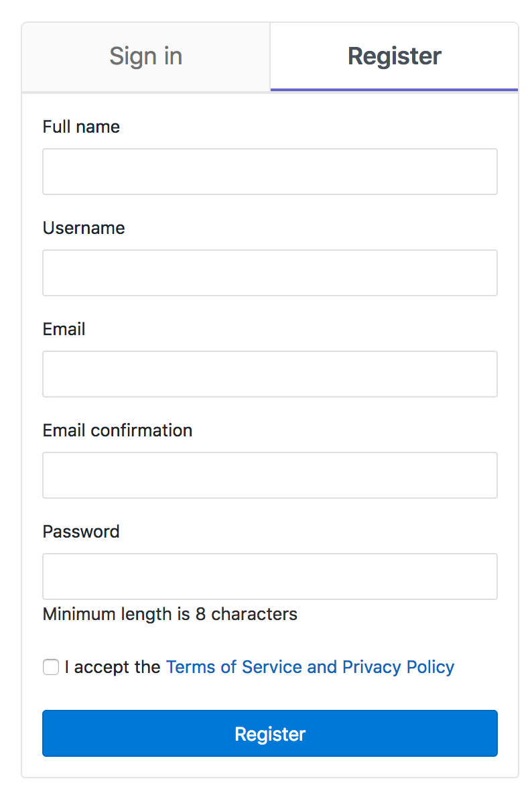Click the Email input field
The height and width of the screenshot is (791, 532).
coord(270,374)
